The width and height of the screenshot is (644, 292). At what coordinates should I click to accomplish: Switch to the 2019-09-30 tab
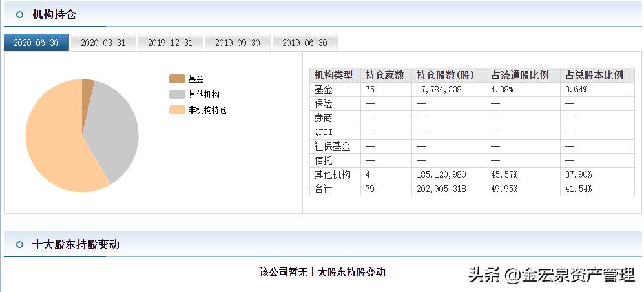tap(238, 43)
